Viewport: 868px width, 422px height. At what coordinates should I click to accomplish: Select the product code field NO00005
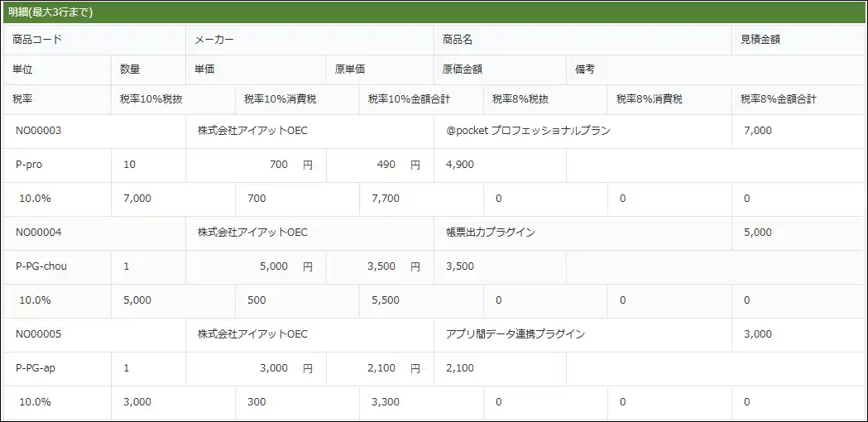[39, 334]
